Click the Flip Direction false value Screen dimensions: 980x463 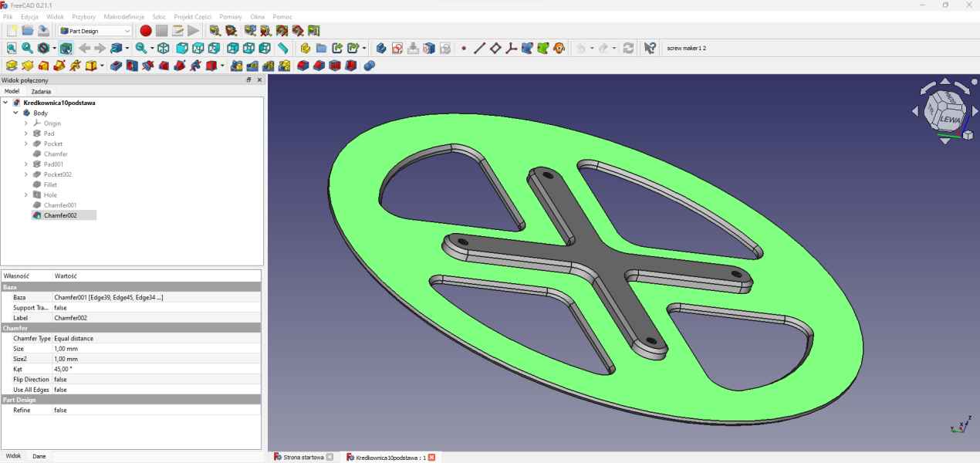[157, 379]
